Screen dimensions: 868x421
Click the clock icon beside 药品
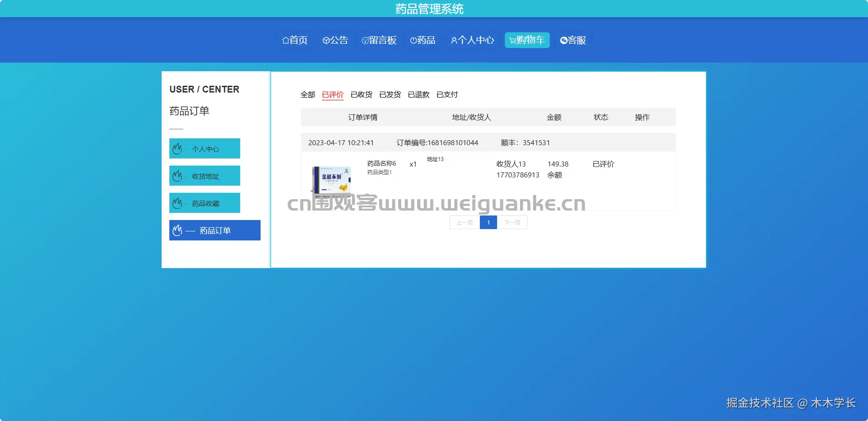[413, 40]
